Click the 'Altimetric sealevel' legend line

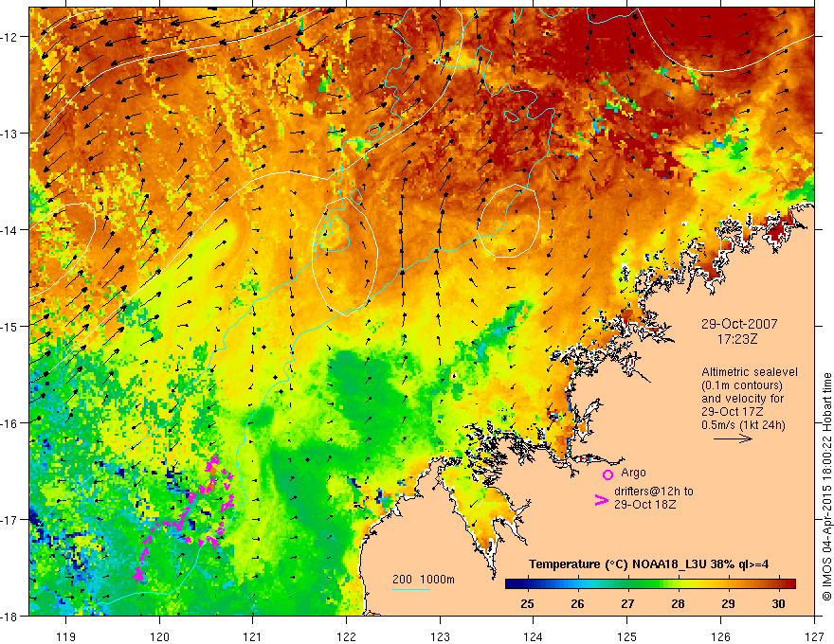[750, 372]
